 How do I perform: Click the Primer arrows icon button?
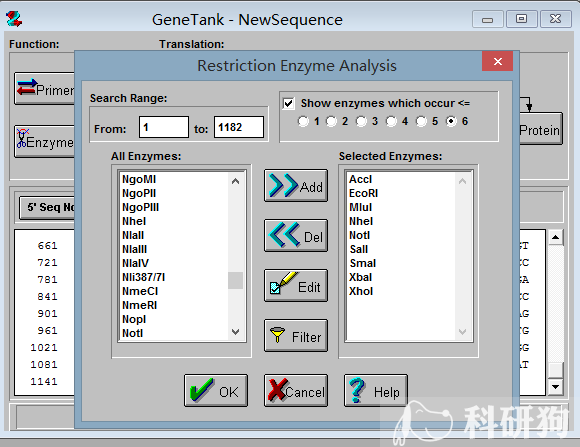pyautogui.click(x=44, y=89)
